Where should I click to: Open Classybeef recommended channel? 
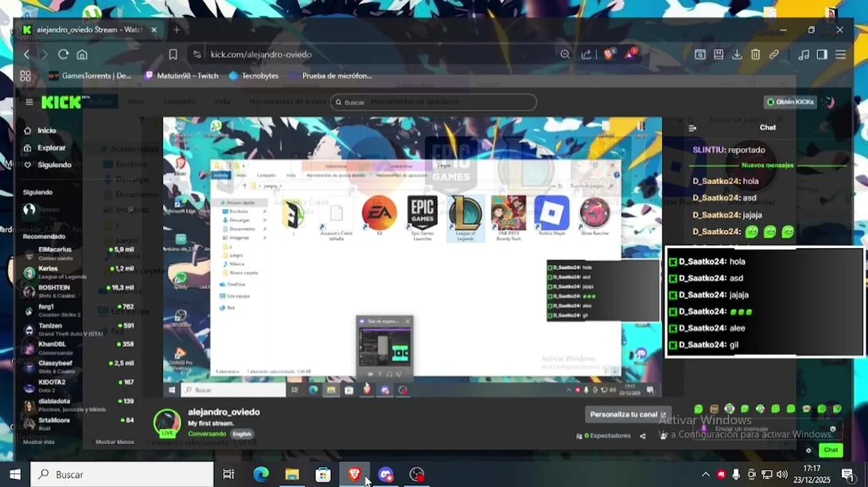tap(78, 367)
